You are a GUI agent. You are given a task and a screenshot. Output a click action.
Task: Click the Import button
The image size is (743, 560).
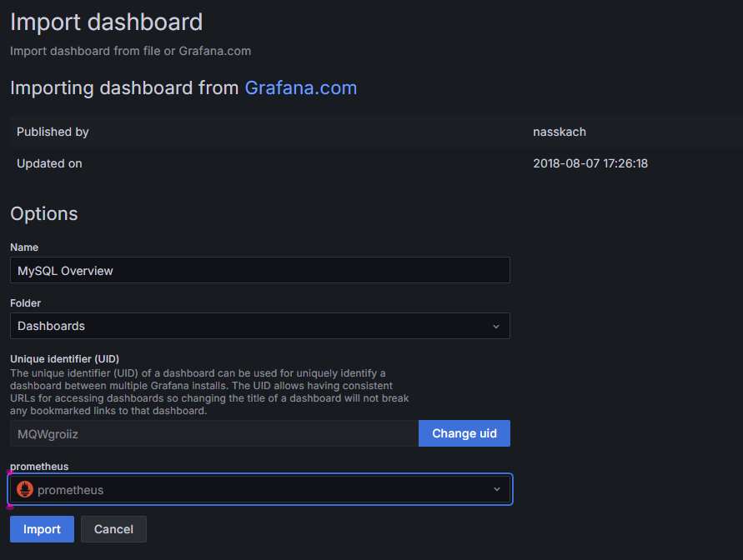(x=42, y=529)
